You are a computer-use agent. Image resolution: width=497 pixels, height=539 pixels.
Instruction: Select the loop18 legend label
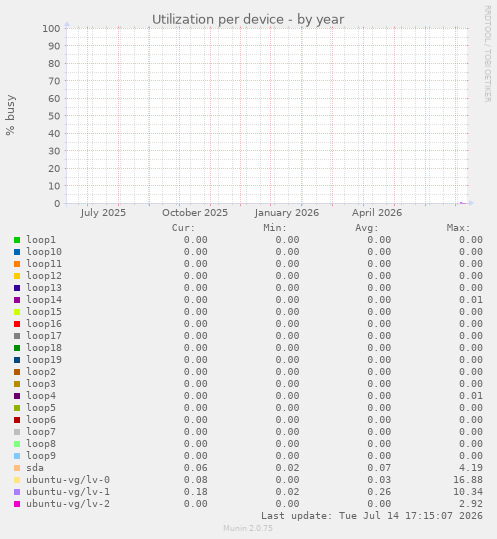tap(44, 348)
